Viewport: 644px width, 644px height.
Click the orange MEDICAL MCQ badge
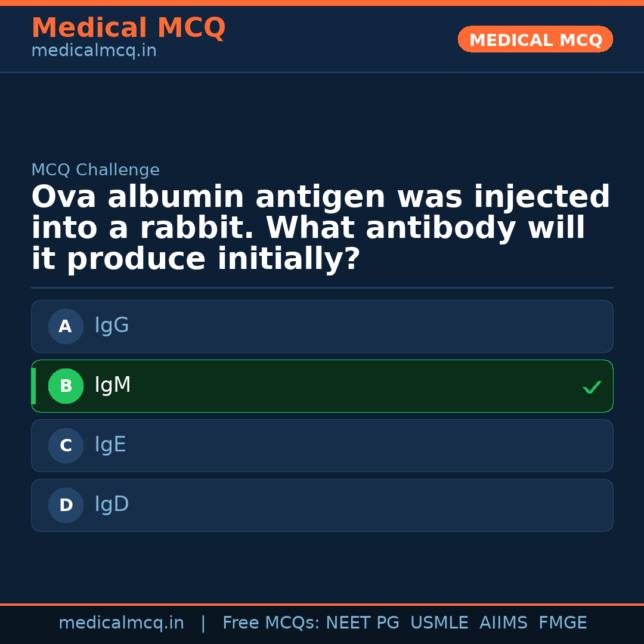(x=535, y=39)
